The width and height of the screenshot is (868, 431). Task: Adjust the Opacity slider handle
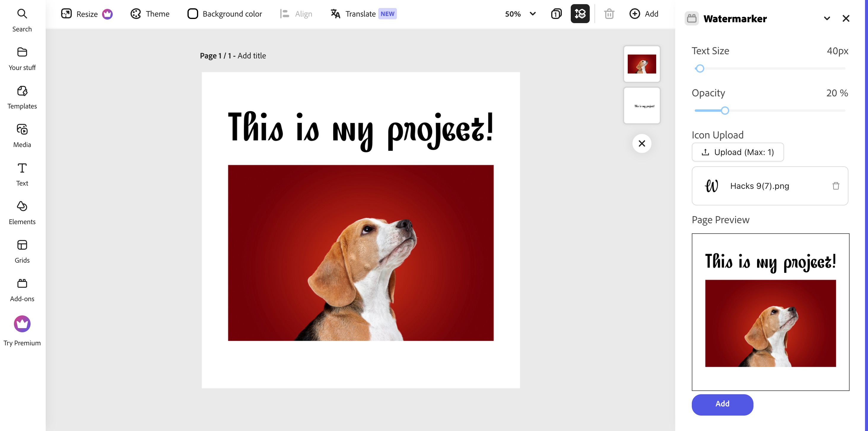coord(725,111)
